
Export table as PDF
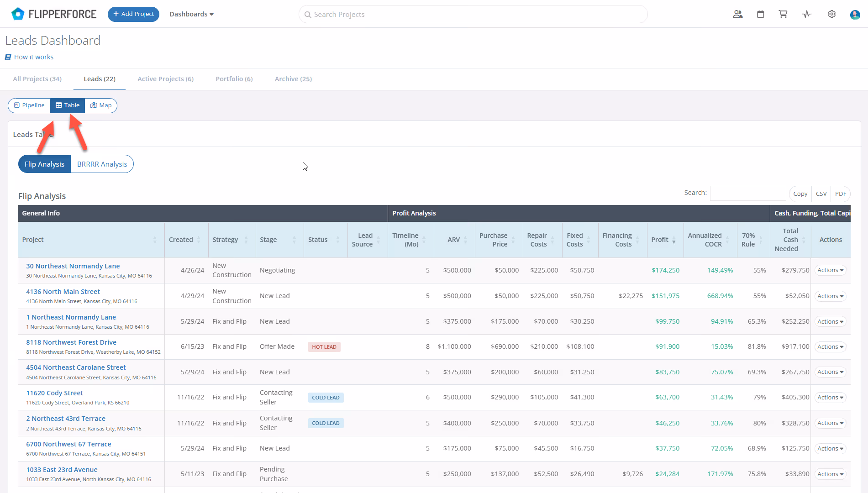coord(841,194)
